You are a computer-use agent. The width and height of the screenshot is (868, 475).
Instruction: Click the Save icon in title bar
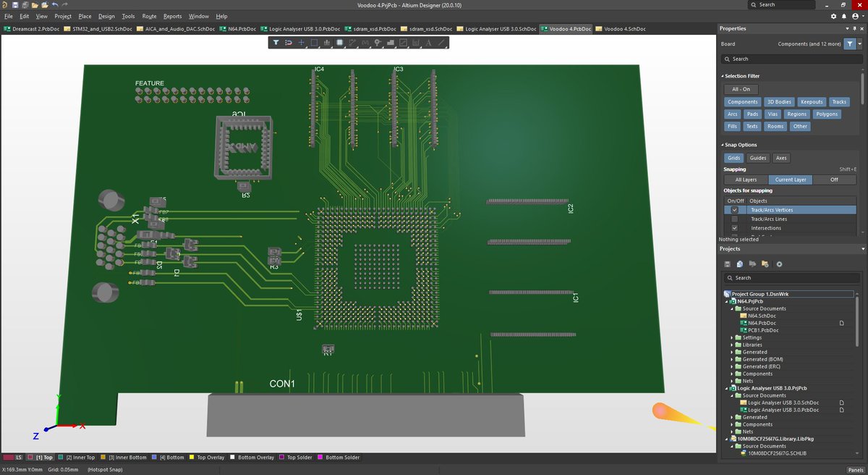[15, 4]
